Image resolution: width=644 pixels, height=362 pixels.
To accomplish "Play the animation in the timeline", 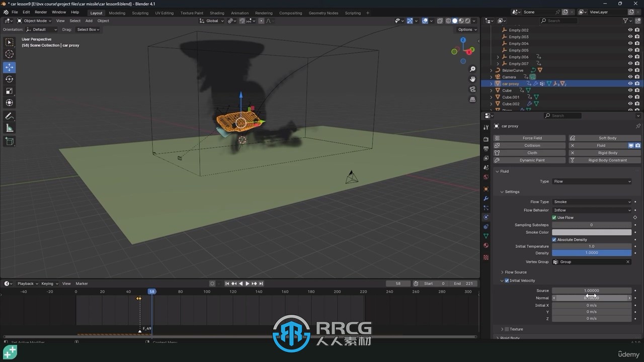I will coord(247,284).
